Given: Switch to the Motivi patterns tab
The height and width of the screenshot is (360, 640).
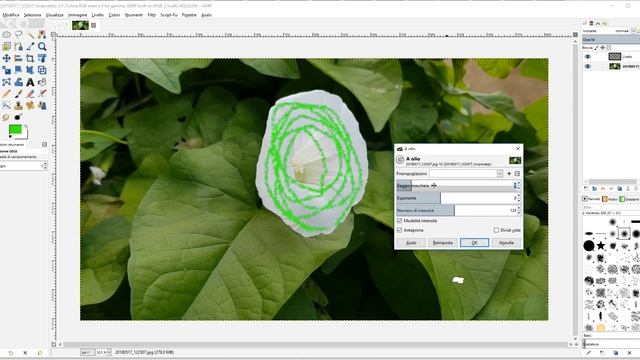Looking at the screenshot, I should point(610,199).
